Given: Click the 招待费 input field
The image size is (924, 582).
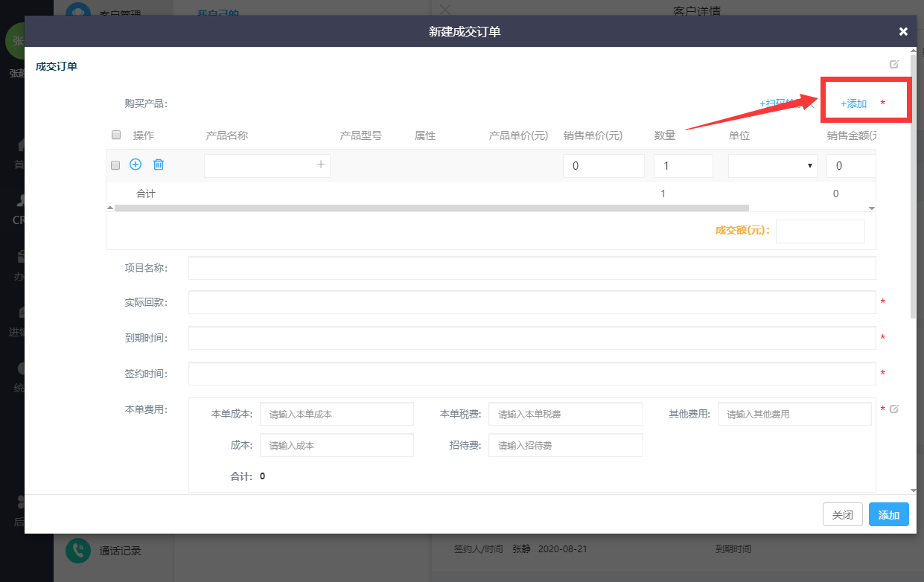Looking at the screenshot, I should point(566,446).
